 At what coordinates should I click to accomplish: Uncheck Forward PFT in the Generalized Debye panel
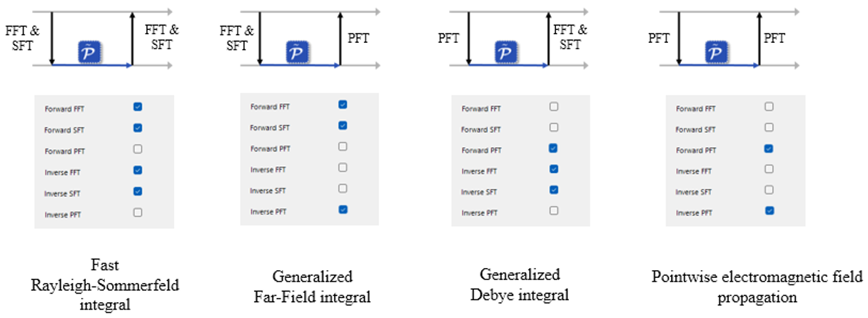553,148
